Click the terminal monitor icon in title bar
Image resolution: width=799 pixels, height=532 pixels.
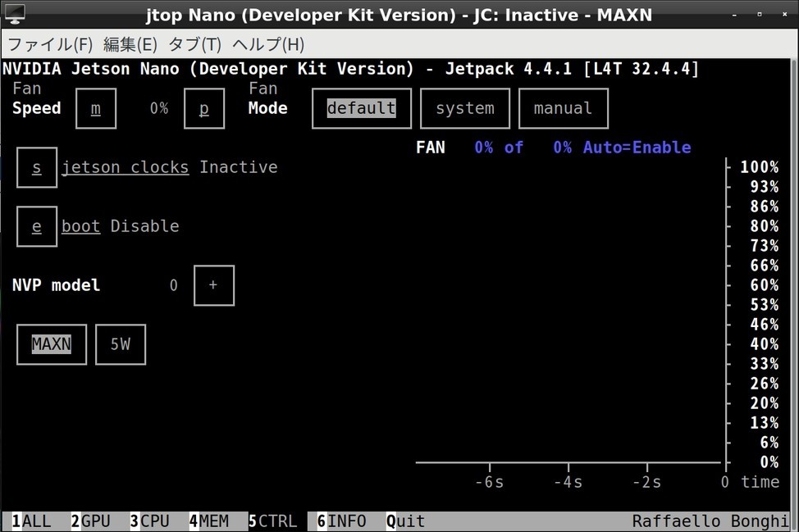point(14,14)
